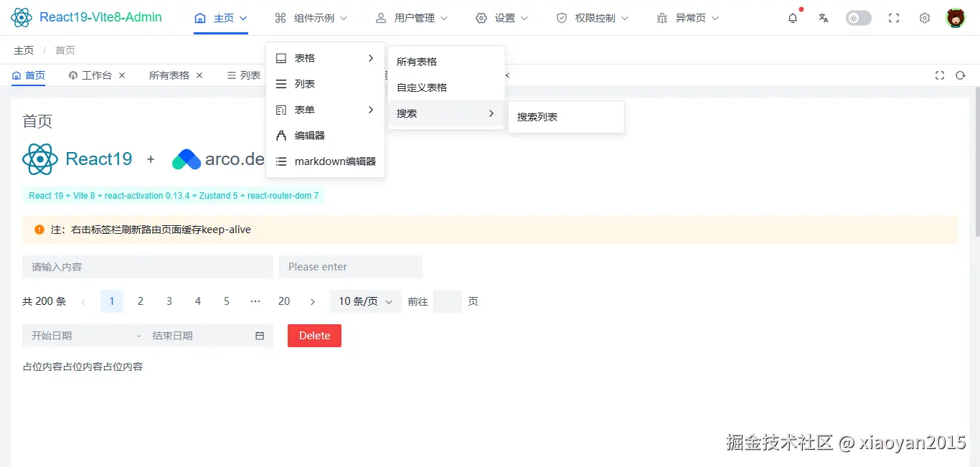Focus the 请输入内容 input field
980x467 pixels.
148,267
